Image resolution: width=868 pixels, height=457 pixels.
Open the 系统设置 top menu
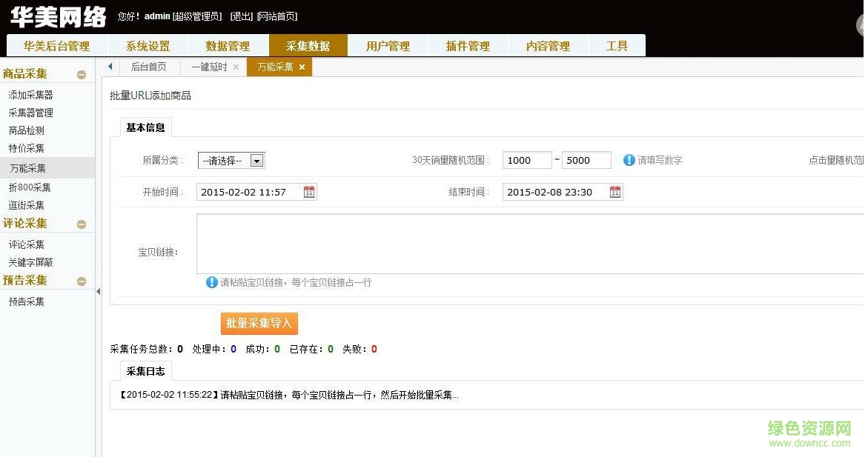tap(148, 46)
